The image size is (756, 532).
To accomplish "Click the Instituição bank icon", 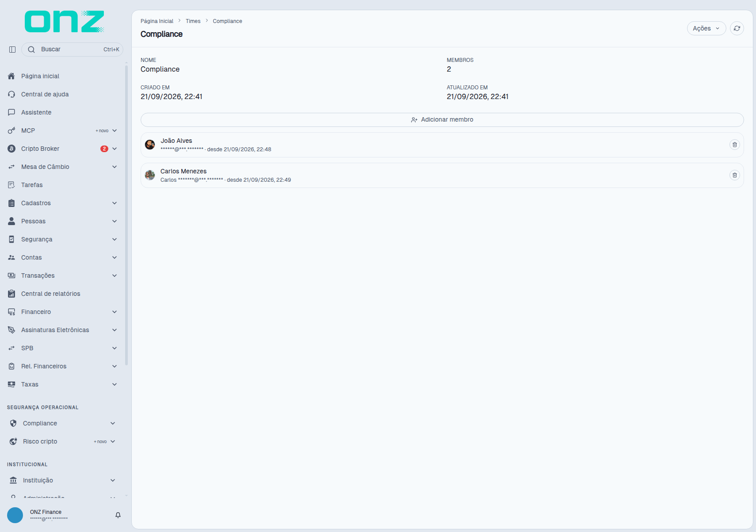I will [x=13, y=480].
